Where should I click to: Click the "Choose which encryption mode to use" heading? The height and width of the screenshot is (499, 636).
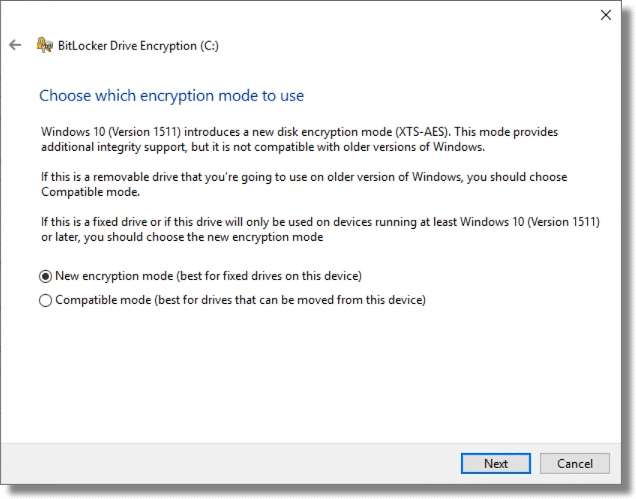coord(171,96)
